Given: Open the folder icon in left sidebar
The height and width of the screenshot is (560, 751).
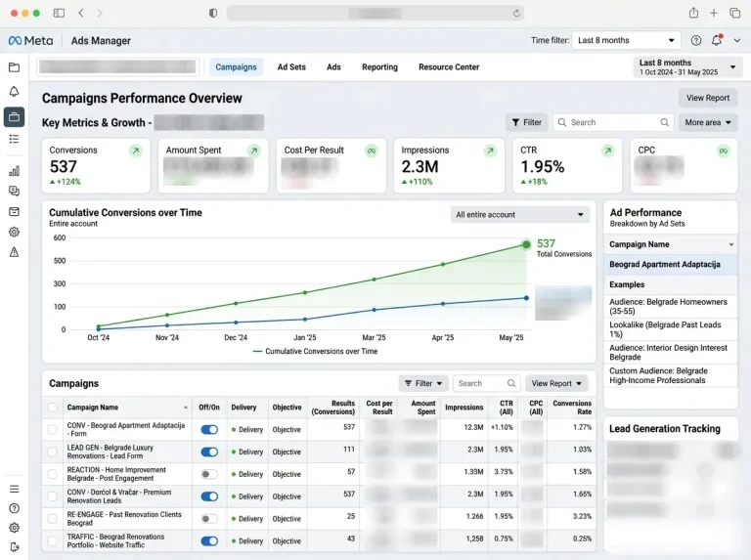Looking at the screenshot, I should click(15, 67).
